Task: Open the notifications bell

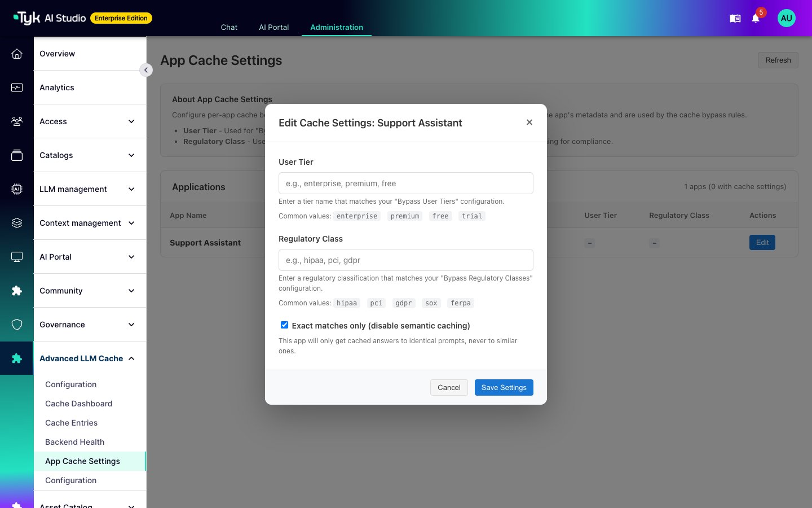Action: 756,19
